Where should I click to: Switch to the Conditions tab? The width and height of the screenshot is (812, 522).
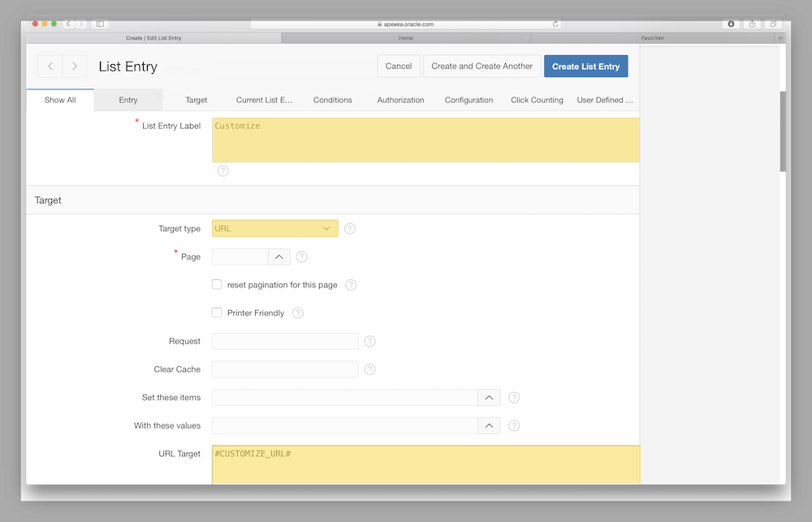[332, 100]
